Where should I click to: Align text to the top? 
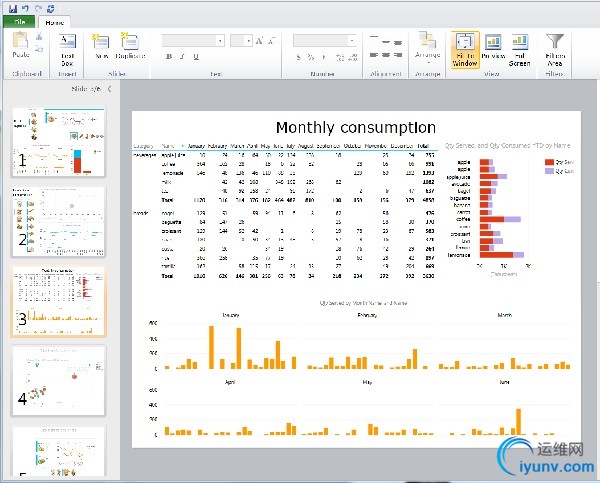point(374,38)
